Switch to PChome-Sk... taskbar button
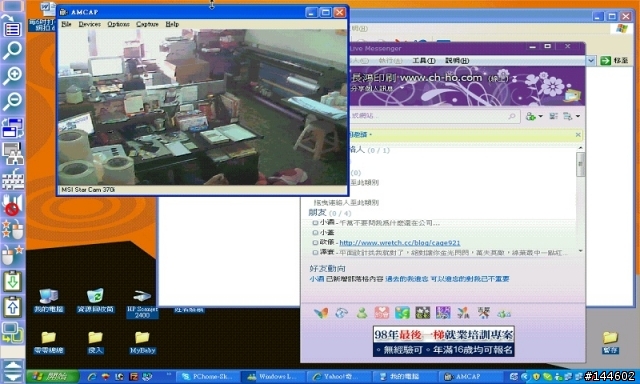 [207, 376]
